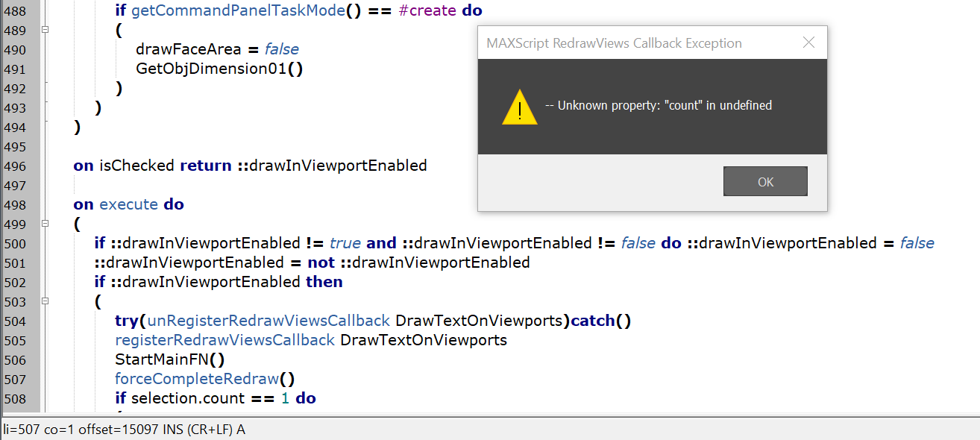Close the MAXScript RedrawViews Callback Exception dialog
The width and height of the screenshot is (980, 440).
[808, 43]
